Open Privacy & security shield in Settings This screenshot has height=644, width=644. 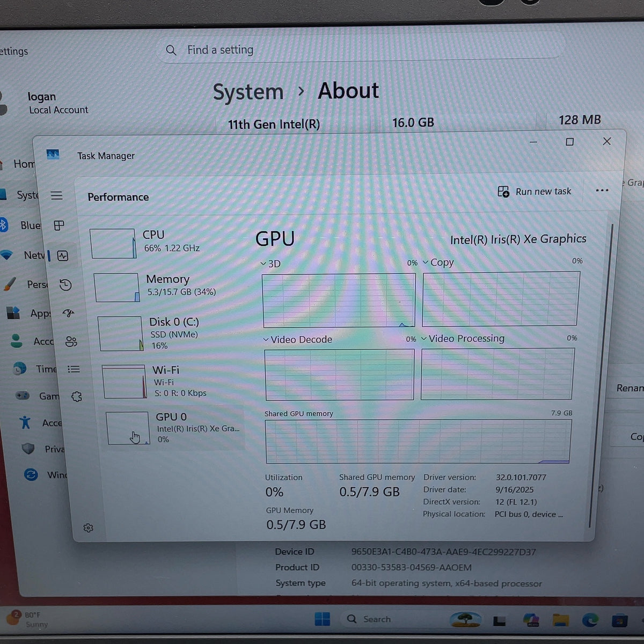(28, 449)
